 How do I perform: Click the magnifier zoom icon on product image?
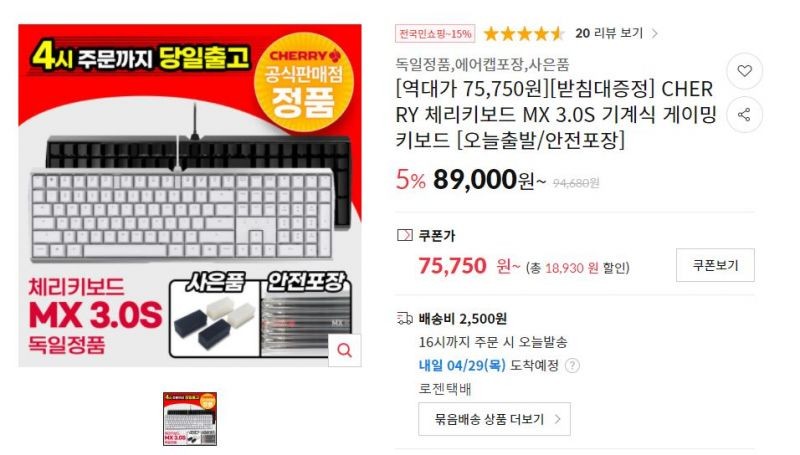[345, 350]
